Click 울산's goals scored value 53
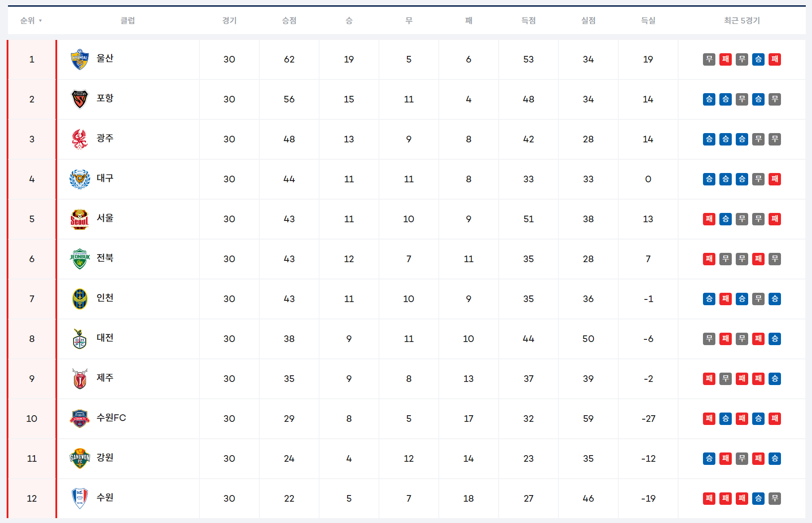Viewport: 812px width, 523px height. 528,59
